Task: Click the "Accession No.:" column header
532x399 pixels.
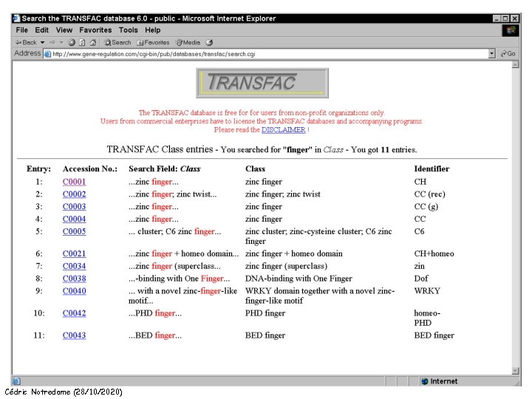Action: pos(90,169)
